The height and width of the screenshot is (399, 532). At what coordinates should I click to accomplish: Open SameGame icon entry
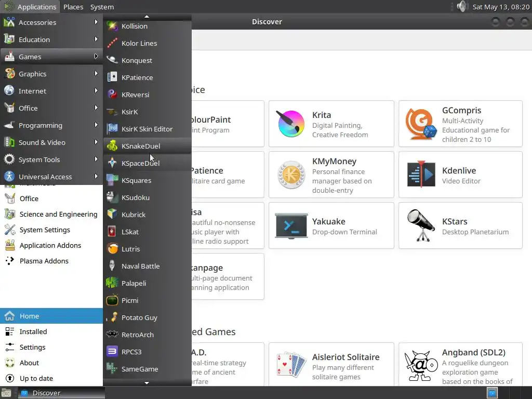pyautogui.click(x=112, y=369)
